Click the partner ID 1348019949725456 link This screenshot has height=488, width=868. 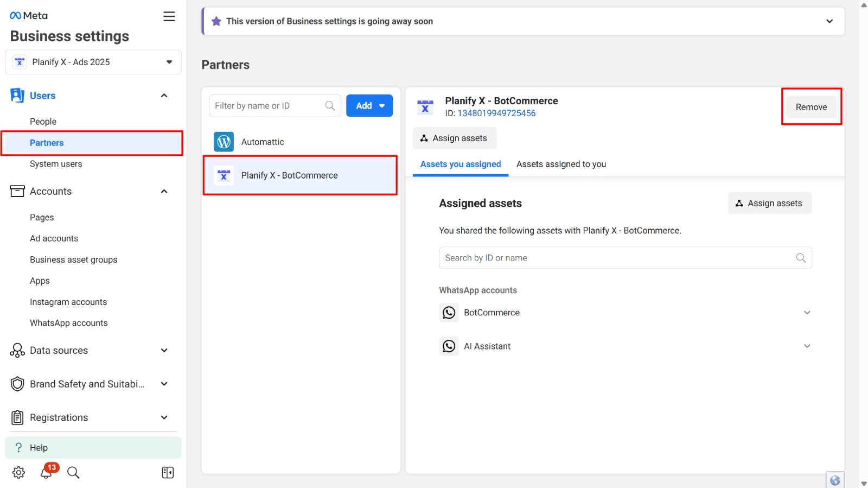496,113
